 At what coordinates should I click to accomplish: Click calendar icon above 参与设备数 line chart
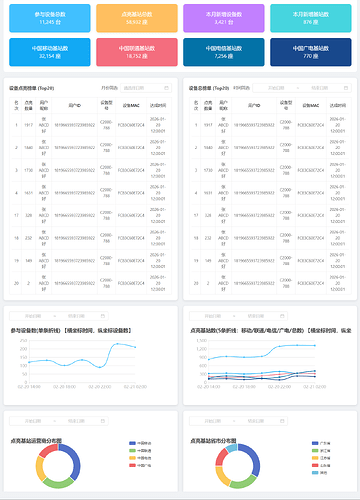pyautogui.click(x=103, y=316)
